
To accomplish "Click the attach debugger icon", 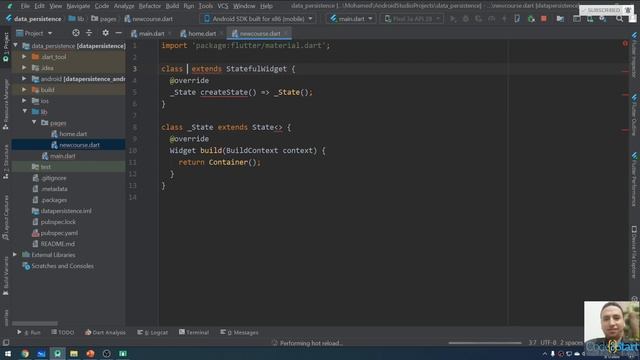I will pyautogui.click(x=531, y=19).
